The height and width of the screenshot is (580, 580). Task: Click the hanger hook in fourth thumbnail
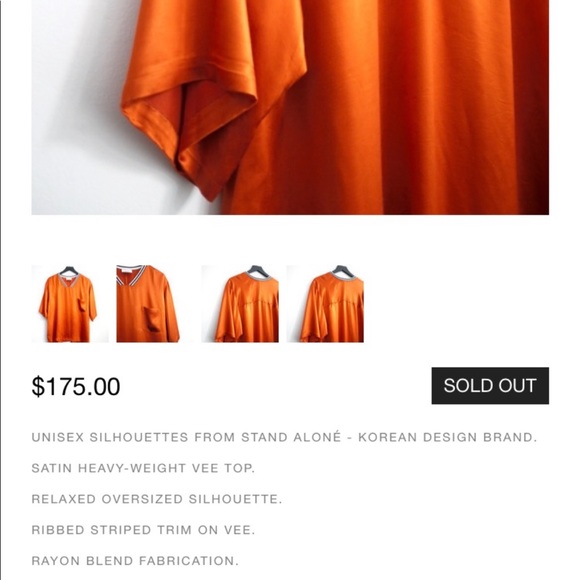342,269
